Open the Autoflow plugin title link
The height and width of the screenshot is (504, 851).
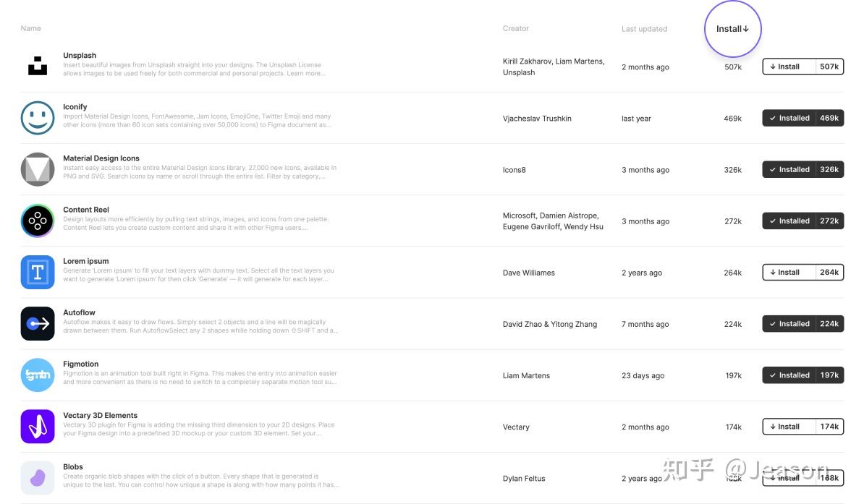79,312
